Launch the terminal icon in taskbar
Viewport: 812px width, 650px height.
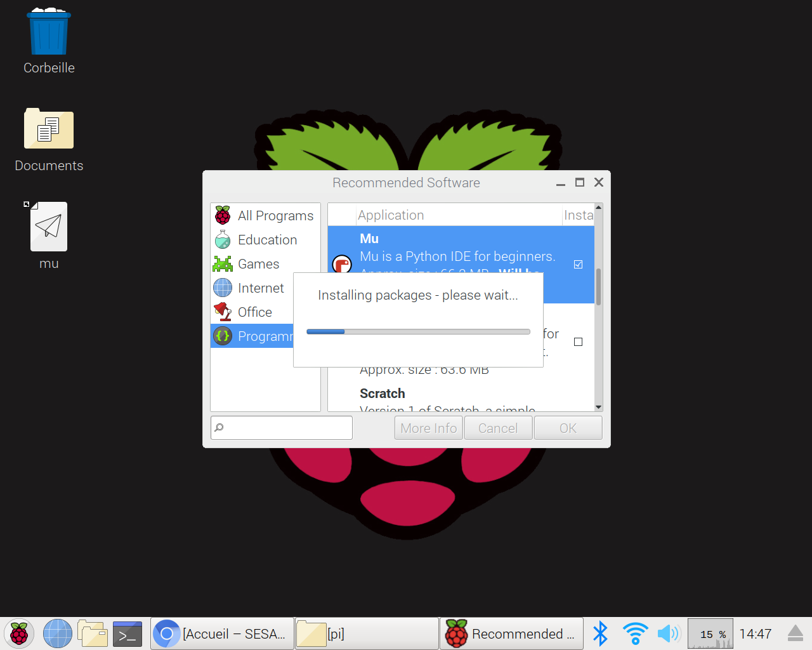[x=128, y=633]
